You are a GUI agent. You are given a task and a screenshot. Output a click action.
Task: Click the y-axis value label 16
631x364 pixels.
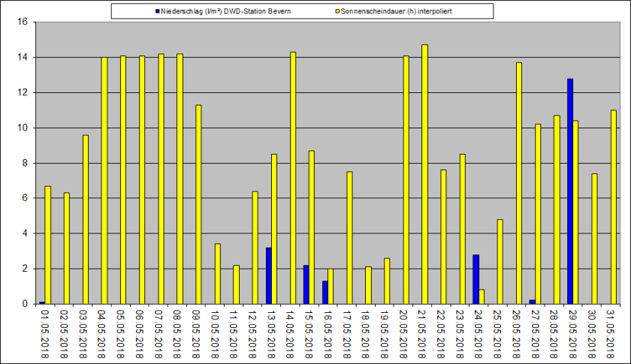point(22,23)
